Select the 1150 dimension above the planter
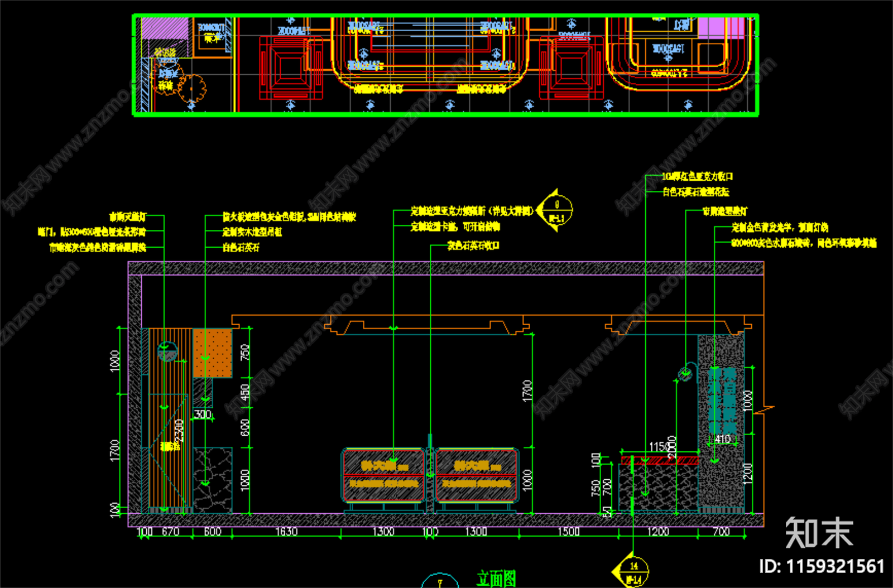This screenshot has height=588, width=893. 659,447
